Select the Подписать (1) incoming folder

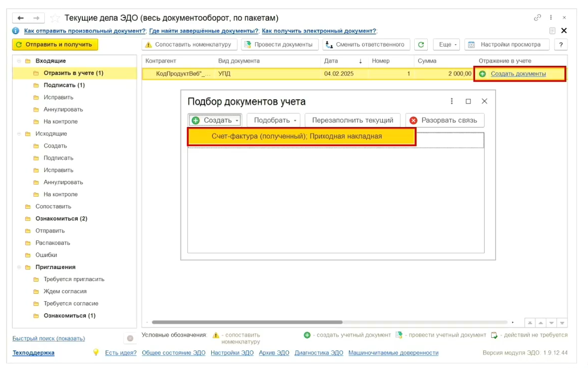tap(64, 85)
